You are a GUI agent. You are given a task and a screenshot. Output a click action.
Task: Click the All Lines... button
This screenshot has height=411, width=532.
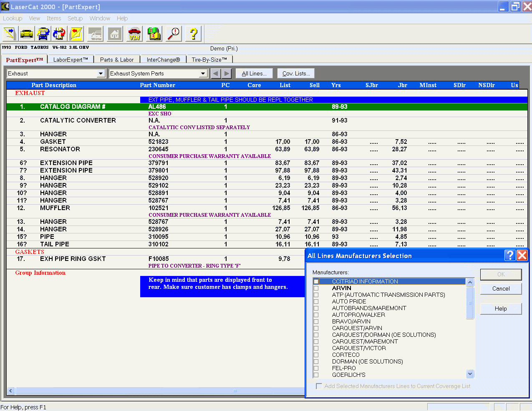point(254,73)
